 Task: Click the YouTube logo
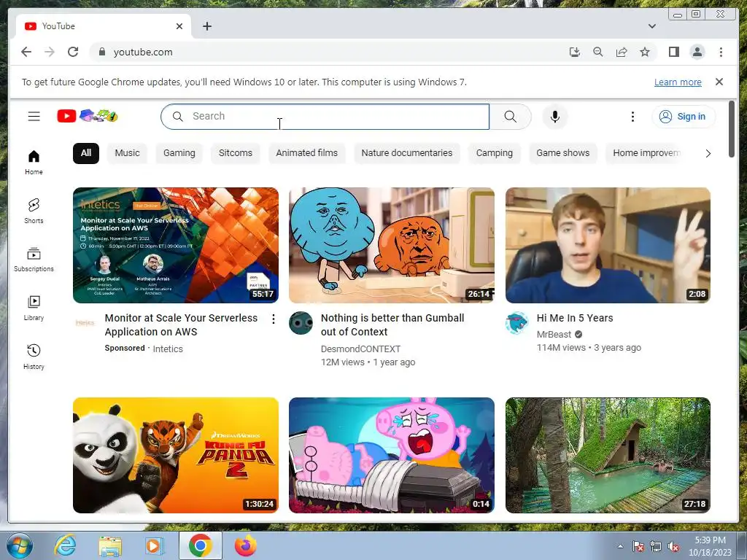point(88,116)
